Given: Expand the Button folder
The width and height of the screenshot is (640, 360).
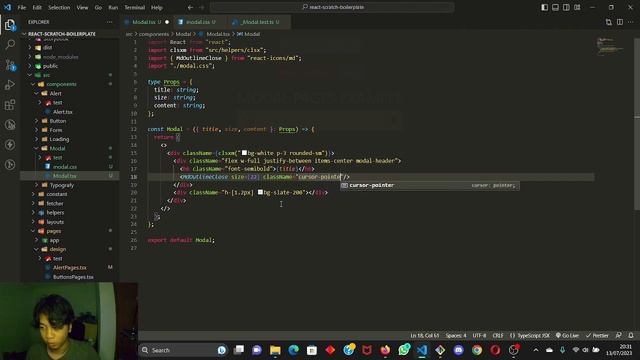Looking at the screenshot, I should tap(58, 121).
